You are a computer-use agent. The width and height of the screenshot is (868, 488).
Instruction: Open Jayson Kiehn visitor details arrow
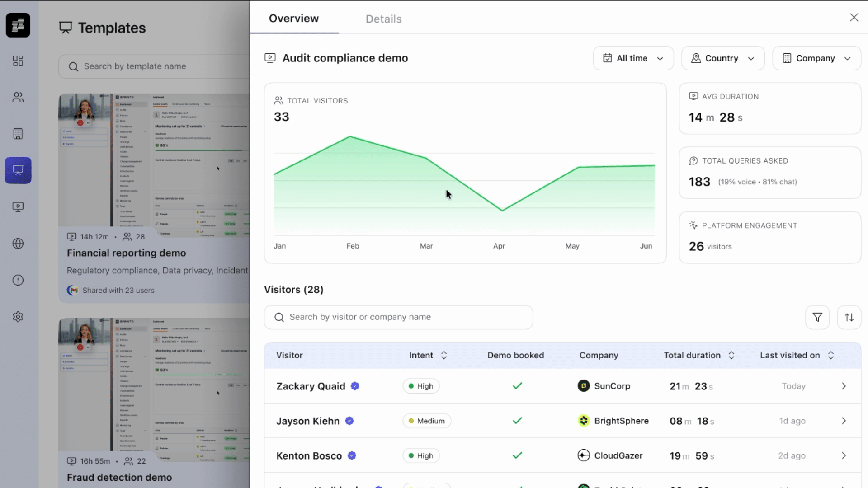click(844, 421)
